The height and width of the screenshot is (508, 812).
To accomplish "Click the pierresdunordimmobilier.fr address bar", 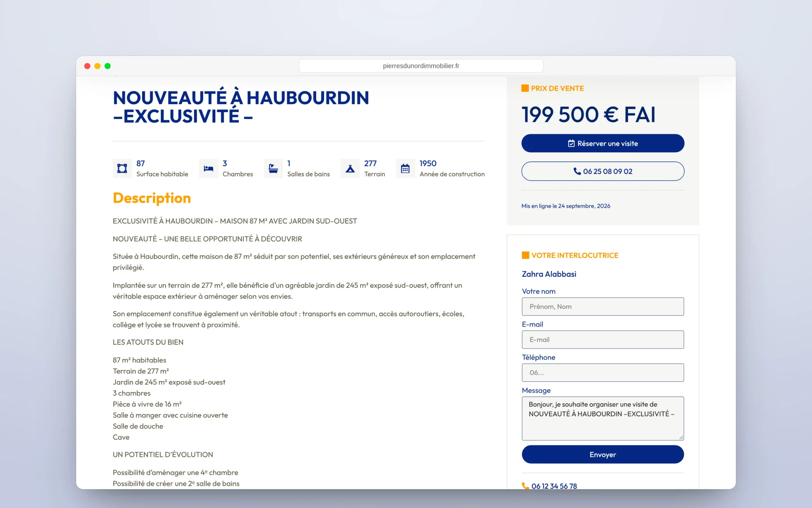I will point(421,66).
